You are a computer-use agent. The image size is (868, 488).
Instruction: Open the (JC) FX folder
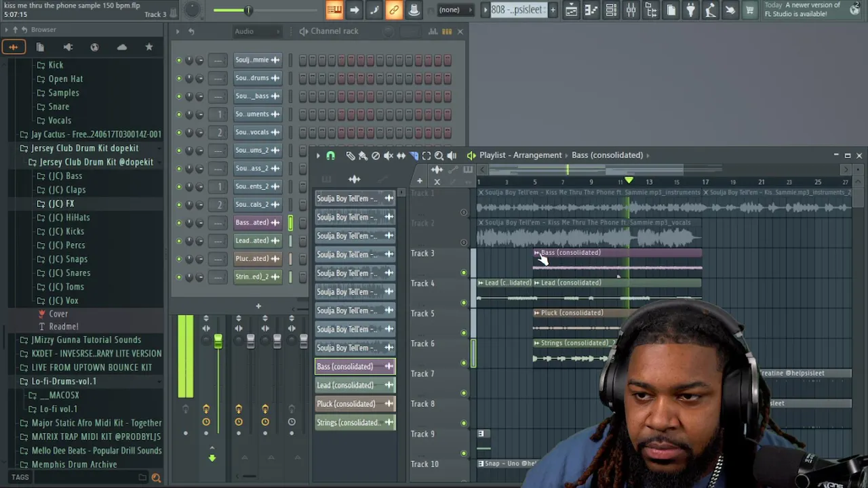pos(61,203)
